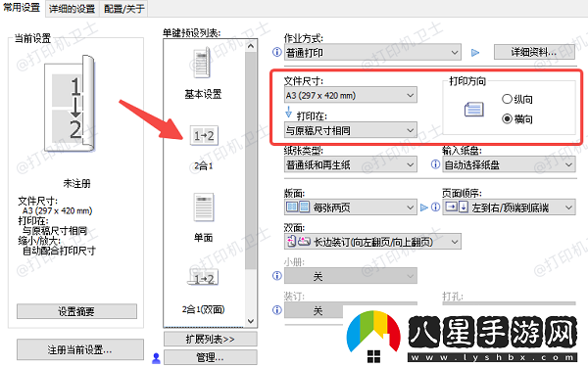Click the current settings duplex preview image
Viewport: 588px width, 368px height.
pyautogui.click(x=70, y=104)
